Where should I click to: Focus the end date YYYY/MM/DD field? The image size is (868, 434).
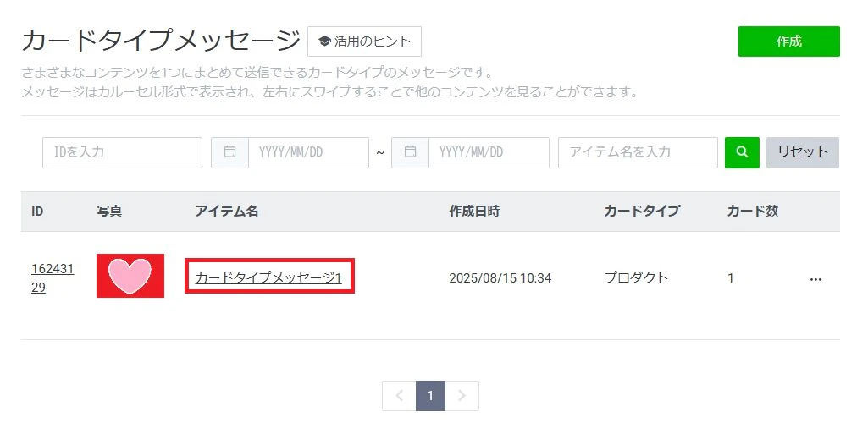[489, 152]
